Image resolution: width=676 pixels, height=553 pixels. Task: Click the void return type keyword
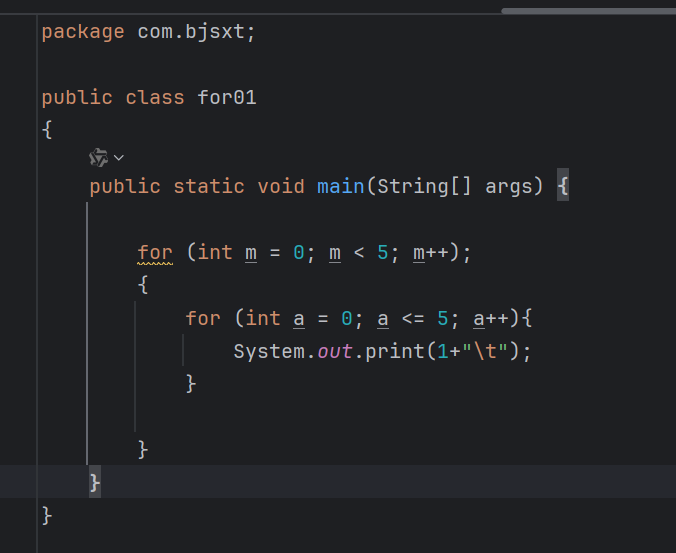(281, 187)
